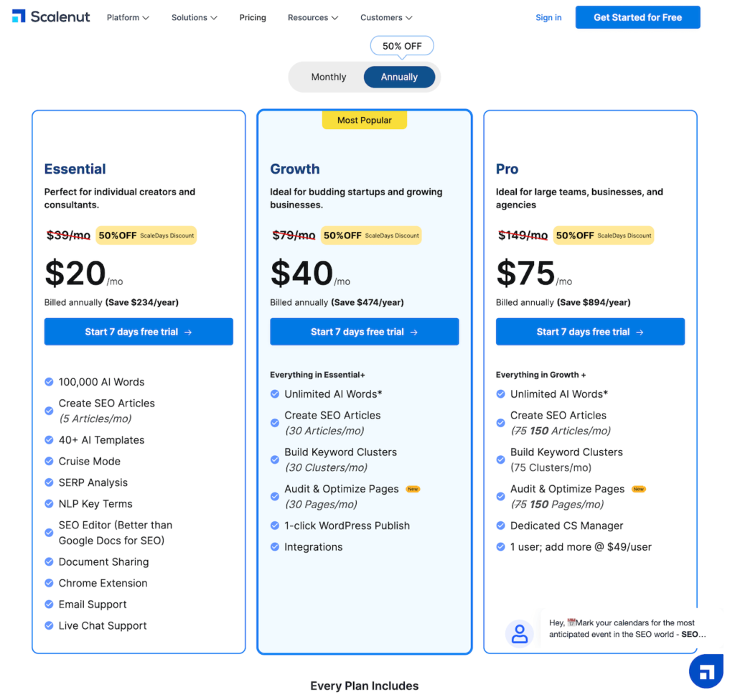Click 'Save $234/year' text
The image size is (735, 700).
[x=142, y=302]
